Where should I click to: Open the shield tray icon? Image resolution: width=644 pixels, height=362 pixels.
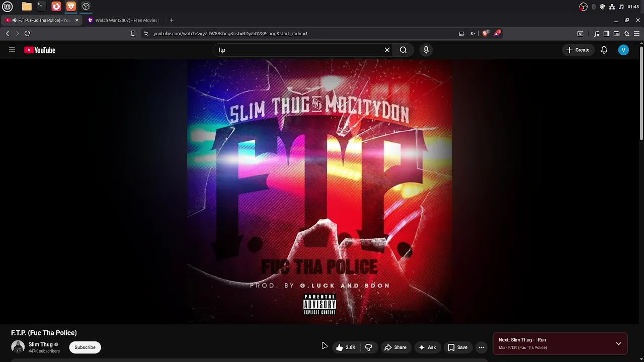tap(602, 7)
